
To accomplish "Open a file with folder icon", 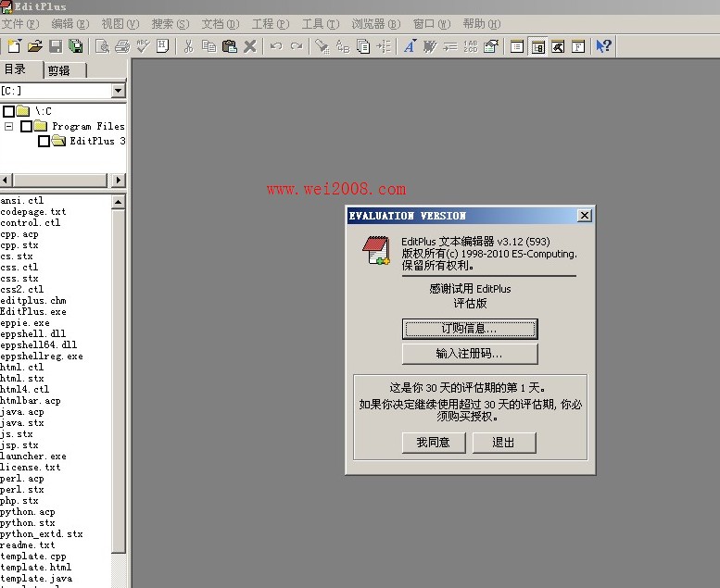I will (34, 46).
